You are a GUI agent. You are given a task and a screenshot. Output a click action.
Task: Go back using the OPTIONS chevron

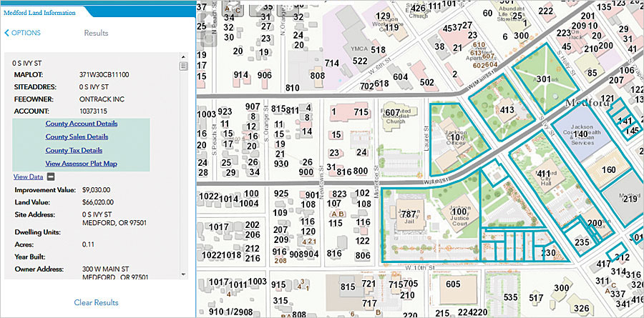pyautogui.click(x=23, y=33)
